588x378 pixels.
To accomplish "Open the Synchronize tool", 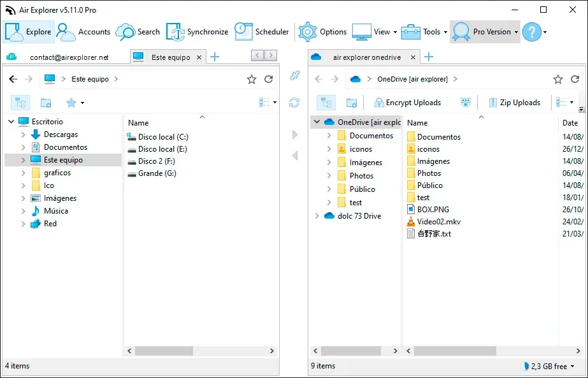I will [x=197, y=32].
